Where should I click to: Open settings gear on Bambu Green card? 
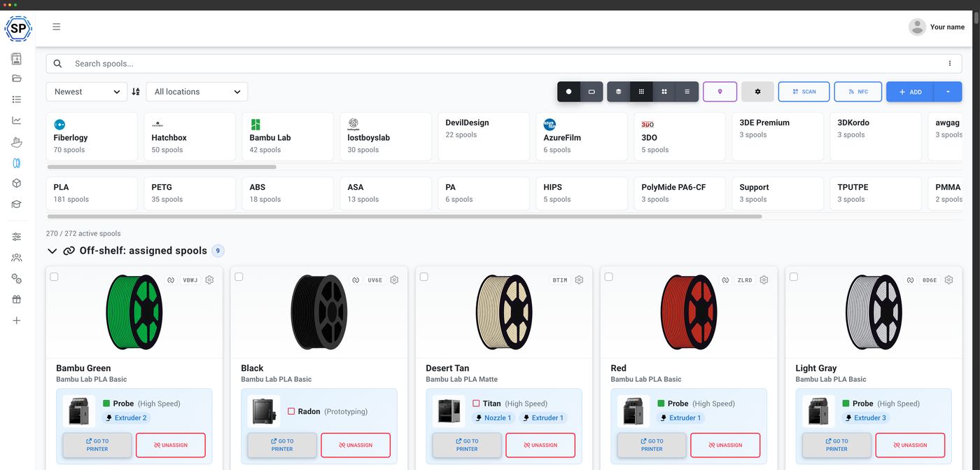[x=209, y=280]
